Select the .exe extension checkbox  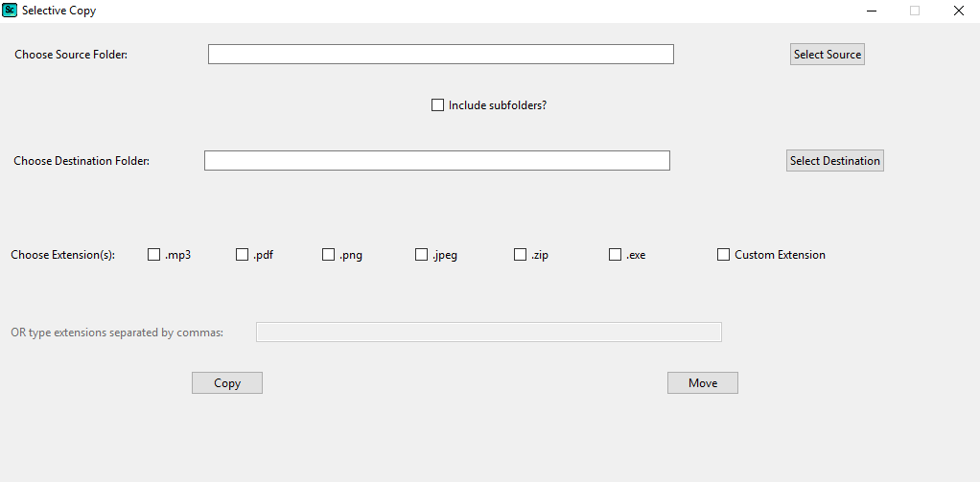click(x=616, y=255)
